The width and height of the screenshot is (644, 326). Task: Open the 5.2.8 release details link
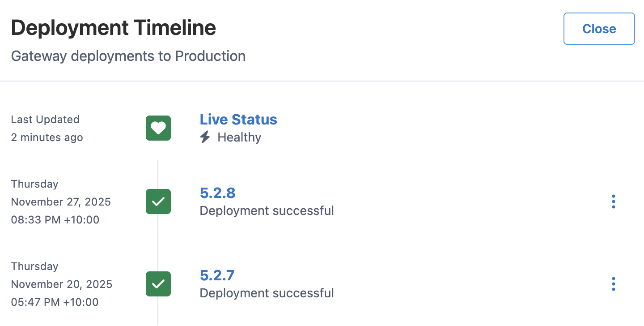pos(218,193)
